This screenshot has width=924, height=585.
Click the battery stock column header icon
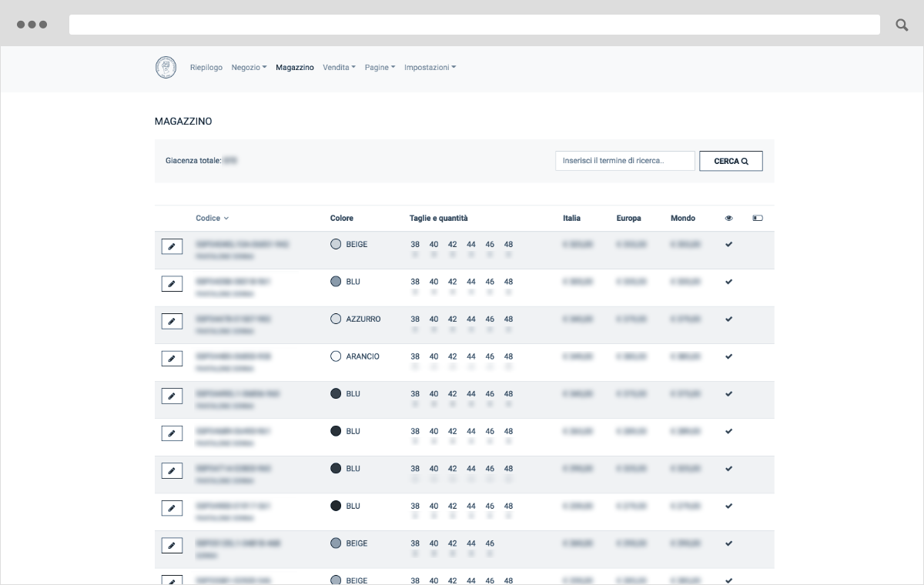tap(757, 219)
